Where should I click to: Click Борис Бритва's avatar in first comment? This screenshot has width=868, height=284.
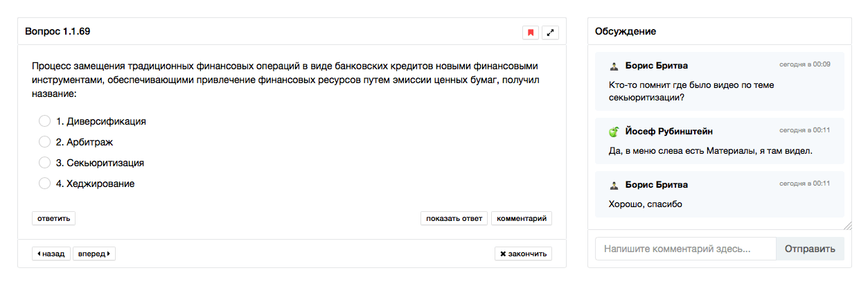click(614, 66)
